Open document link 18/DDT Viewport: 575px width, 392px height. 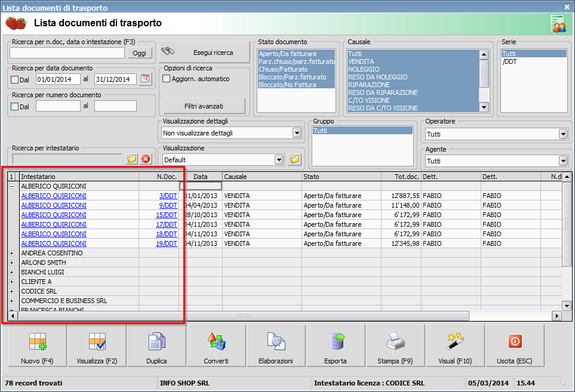click(167, 234)
